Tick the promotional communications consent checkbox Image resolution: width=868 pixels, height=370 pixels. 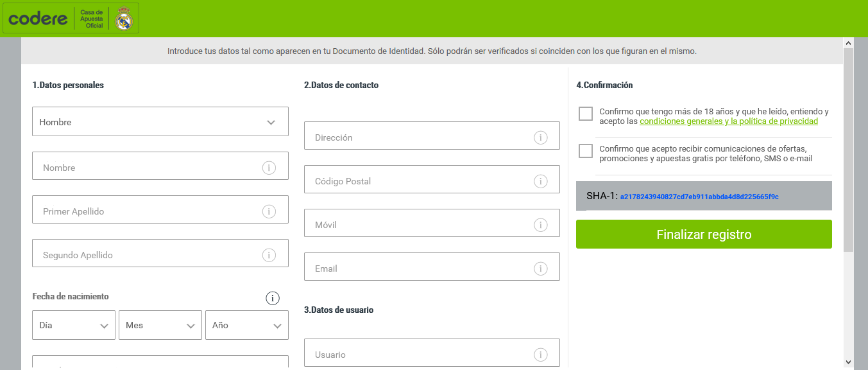tap(585, 151)
